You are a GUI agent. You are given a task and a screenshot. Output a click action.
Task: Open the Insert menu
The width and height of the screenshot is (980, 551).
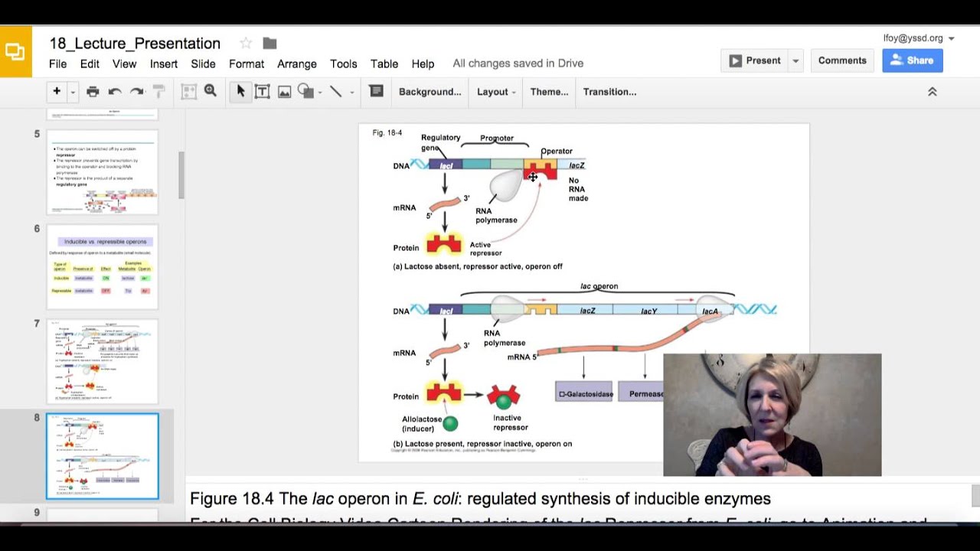tap(164, 64)
